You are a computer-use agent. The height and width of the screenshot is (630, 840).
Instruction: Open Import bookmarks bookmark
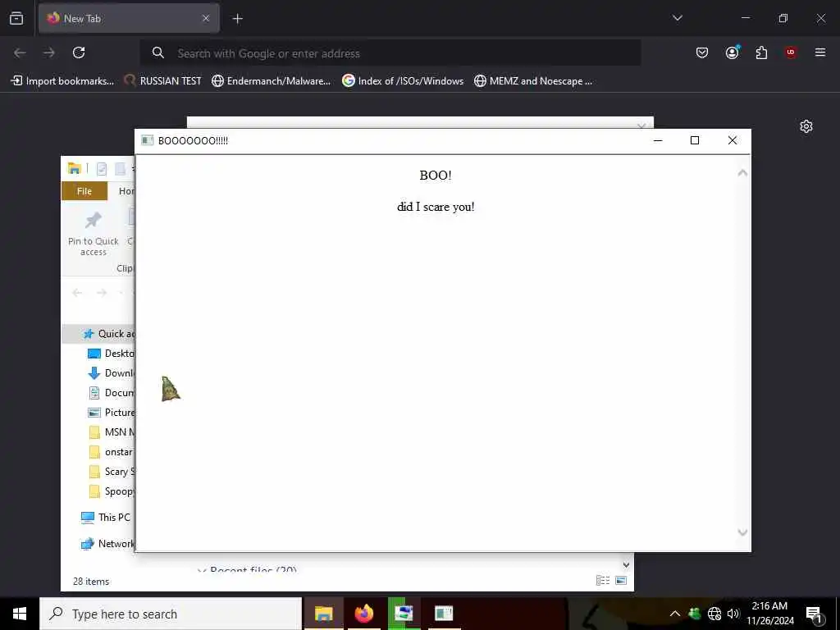pyautogui.click(x=62, y=81)
